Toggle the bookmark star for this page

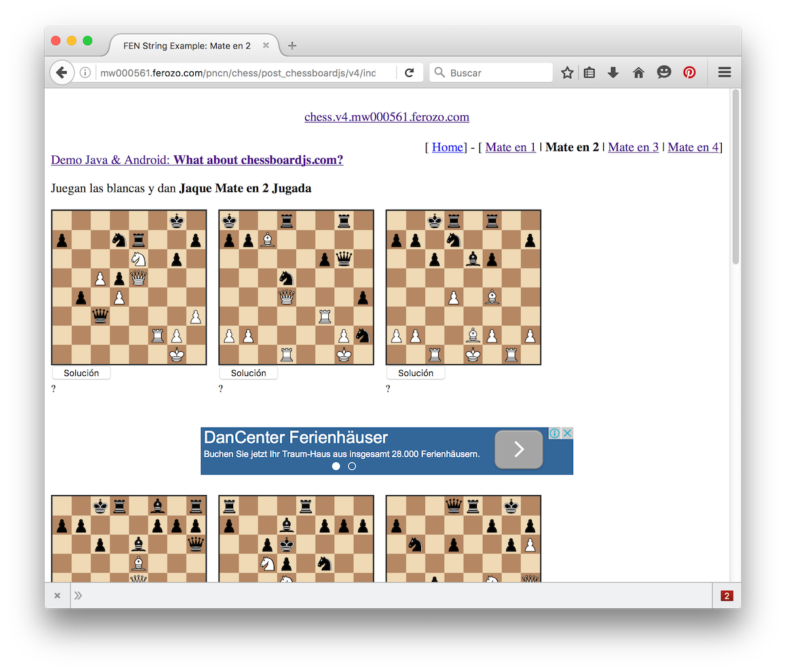pos(567,72)
